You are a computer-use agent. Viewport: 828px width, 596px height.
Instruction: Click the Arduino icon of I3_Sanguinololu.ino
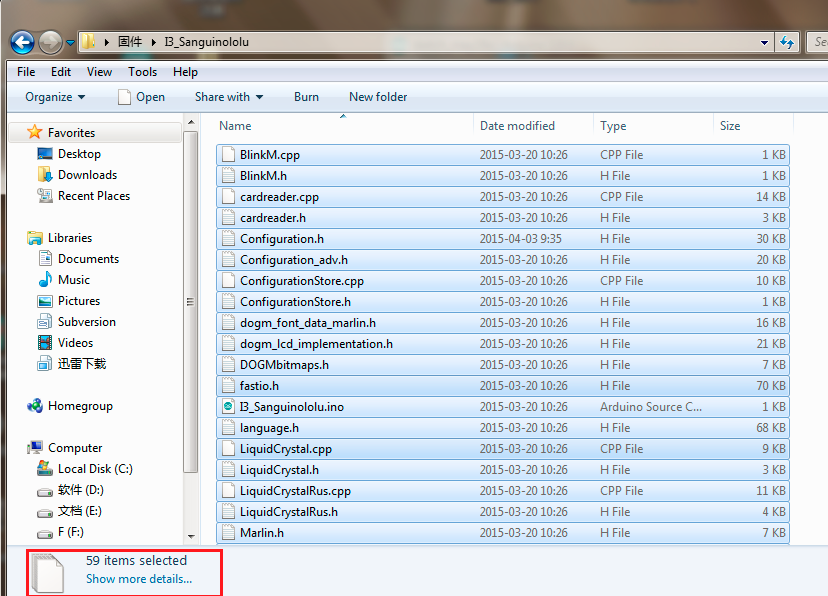pos(229,407)
